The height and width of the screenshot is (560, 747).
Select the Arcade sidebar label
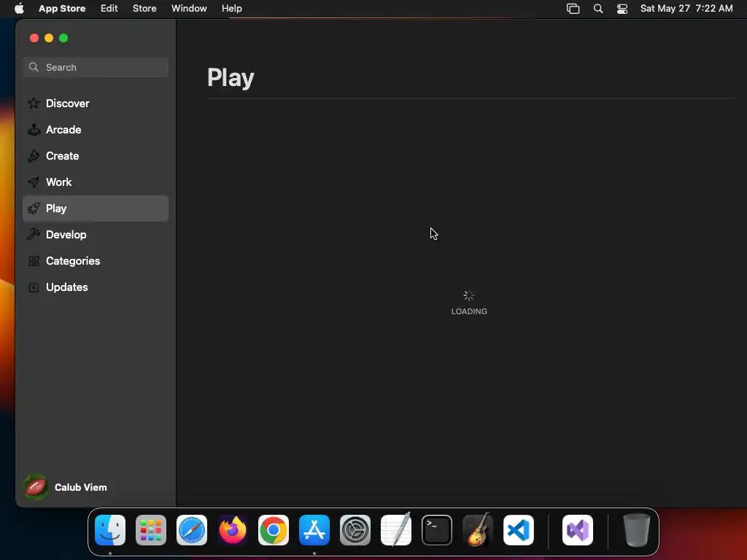click(63, 130)
